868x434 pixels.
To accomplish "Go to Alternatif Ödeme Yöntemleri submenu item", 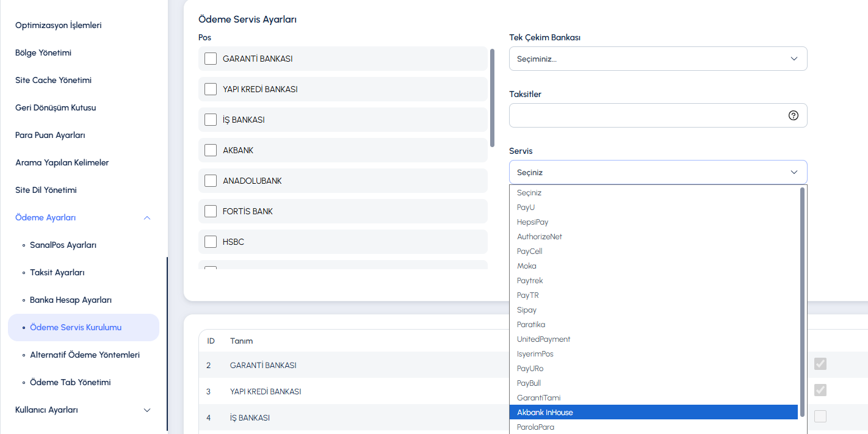I will (85, 355).
